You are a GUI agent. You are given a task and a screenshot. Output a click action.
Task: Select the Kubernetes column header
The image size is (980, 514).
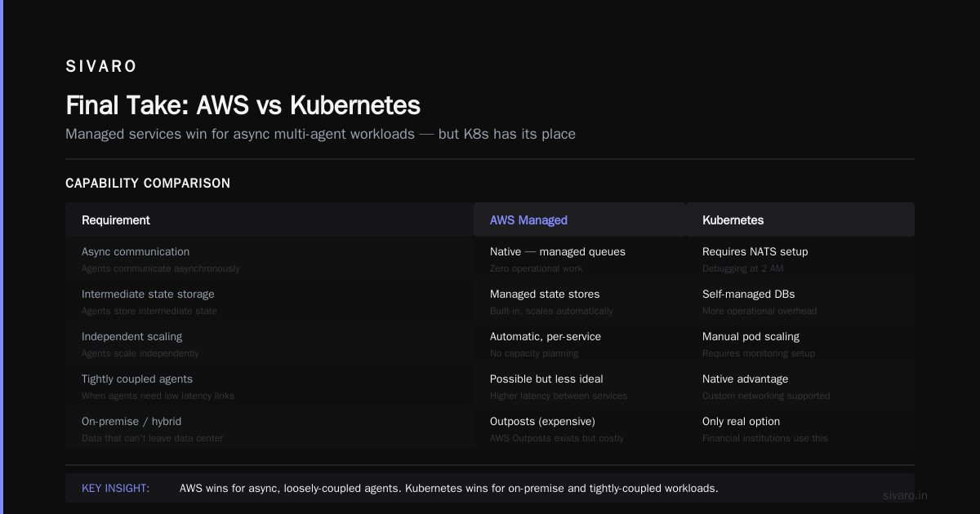(800, 220)
